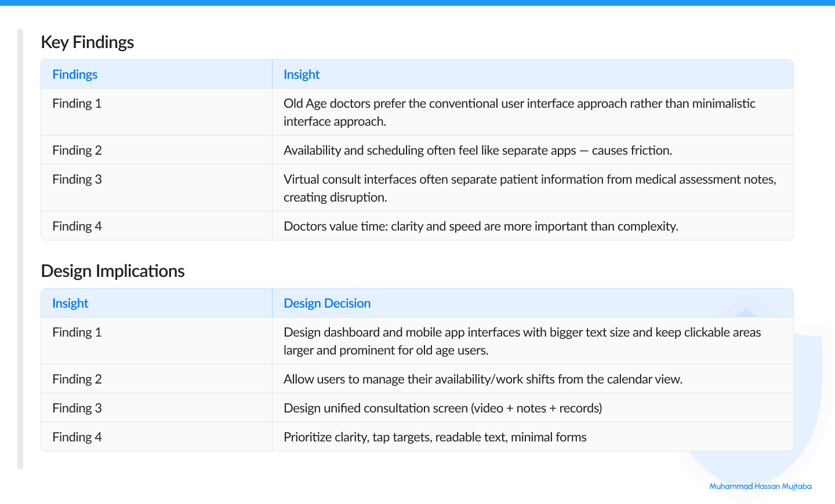Select the "Design Decision" column header
The image size is (835, 504).
pos(326,302)
